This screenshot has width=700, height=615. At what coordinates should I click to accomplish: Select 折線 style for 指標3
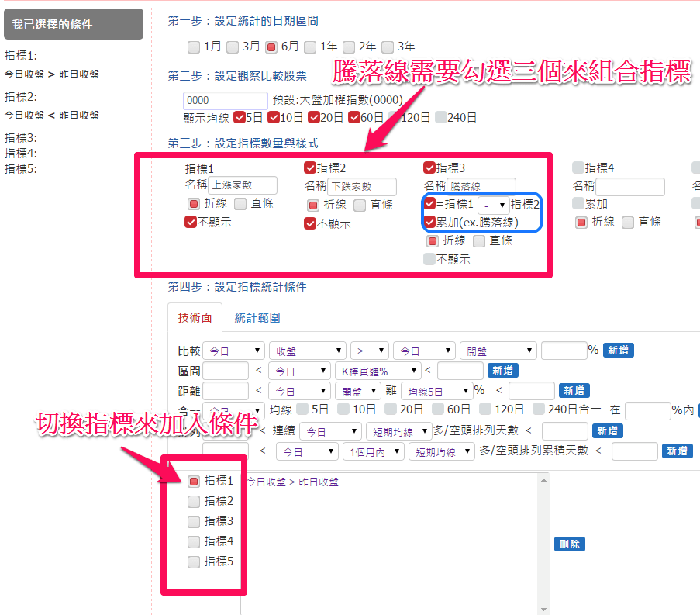pyautogui.click(x=432, y=242)
